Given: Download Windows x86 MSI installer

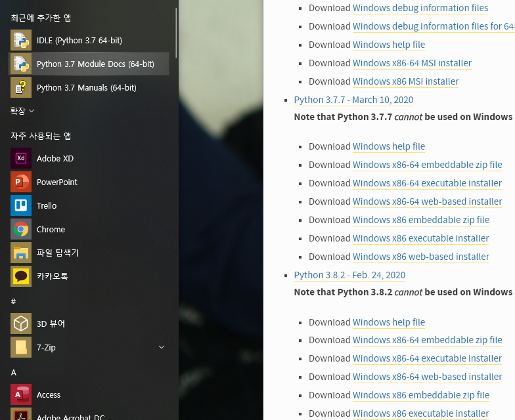Looking at the screenshot, I should [406, 81].
